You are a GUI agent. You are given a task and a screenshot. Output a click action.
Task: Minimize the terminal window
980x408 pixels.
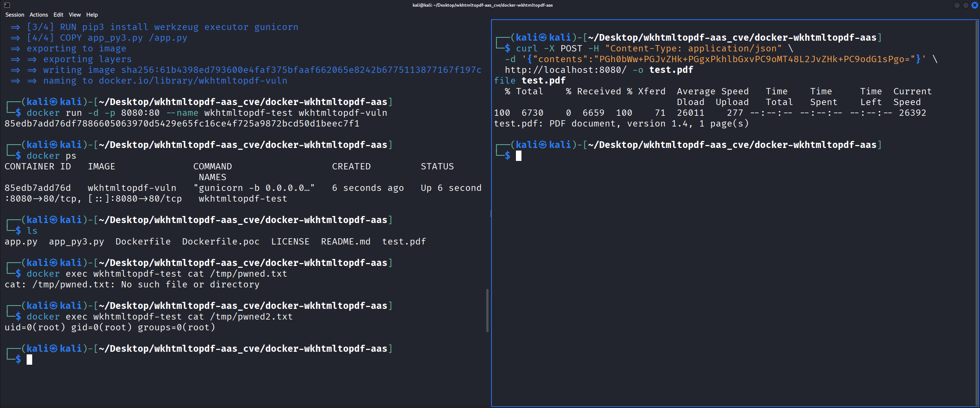tap(957, 5)
